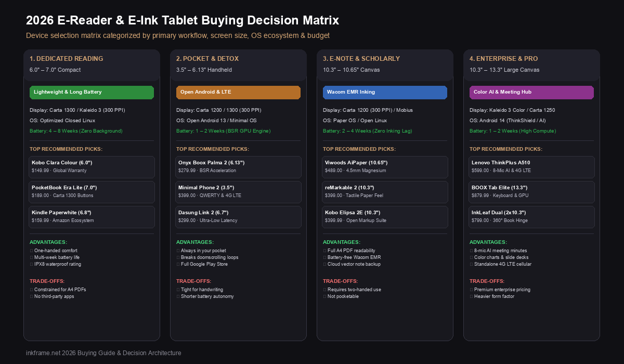Click 'Battery: 4 – 8 Weeks (Zero Background)'
This screenshot has height=364, width=624.
click(x=76, y=131)
